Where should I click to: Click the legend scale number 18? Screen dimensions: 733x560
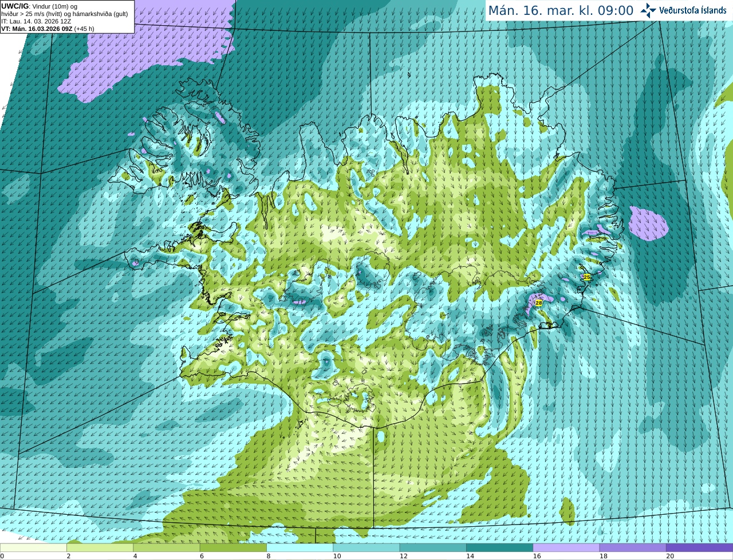(x=603, y=556)
